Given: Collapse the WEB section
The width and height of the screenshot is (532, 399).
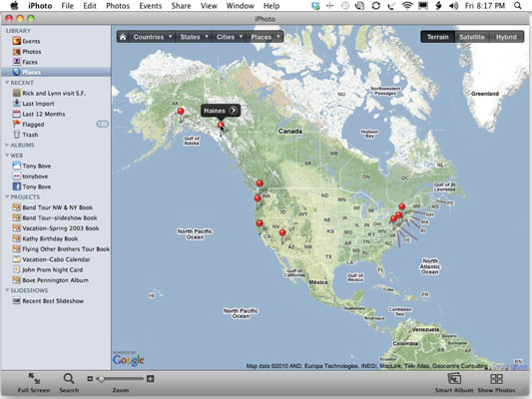Looking at the screenshot, I should coord(7,156).
